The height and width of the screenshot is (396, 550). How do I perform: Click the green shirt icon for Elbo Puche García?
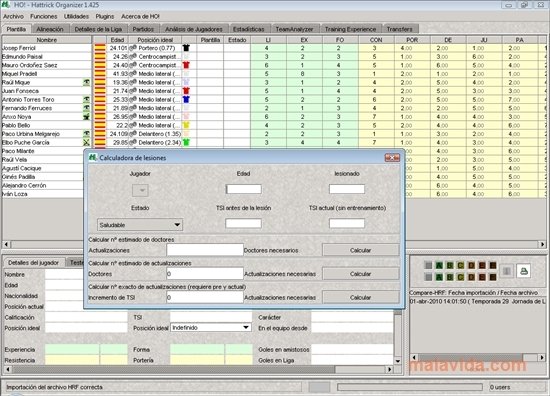(x=186, y=142)
